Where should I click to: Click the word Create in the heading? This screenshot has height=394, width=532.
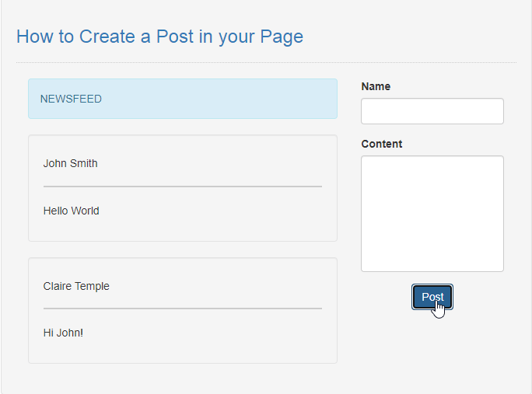[107, 37]
